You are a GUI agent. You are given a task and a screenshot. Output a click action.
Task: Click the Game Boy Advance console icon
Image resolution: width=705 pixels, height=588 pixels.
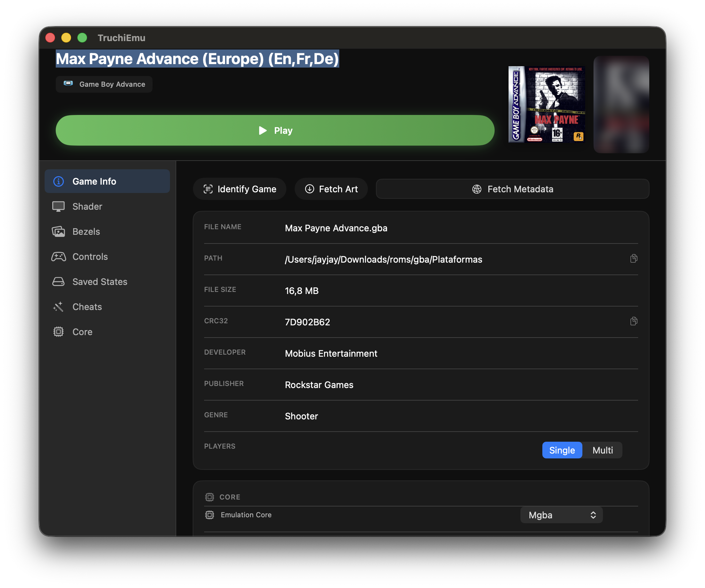[68, 84]
